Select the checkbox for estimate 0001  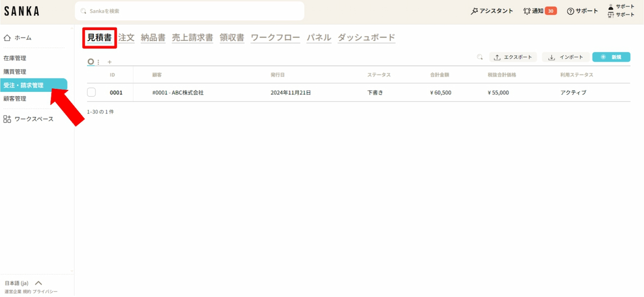91,92
